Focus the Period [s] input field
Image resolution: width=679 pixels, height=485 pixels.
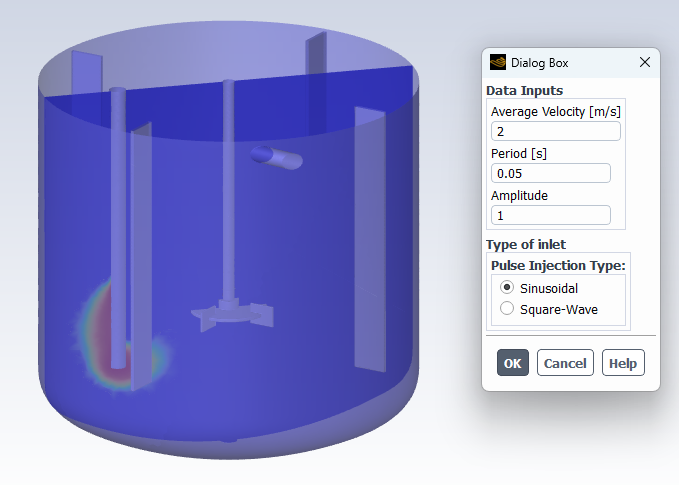click(x=551, y=173)
